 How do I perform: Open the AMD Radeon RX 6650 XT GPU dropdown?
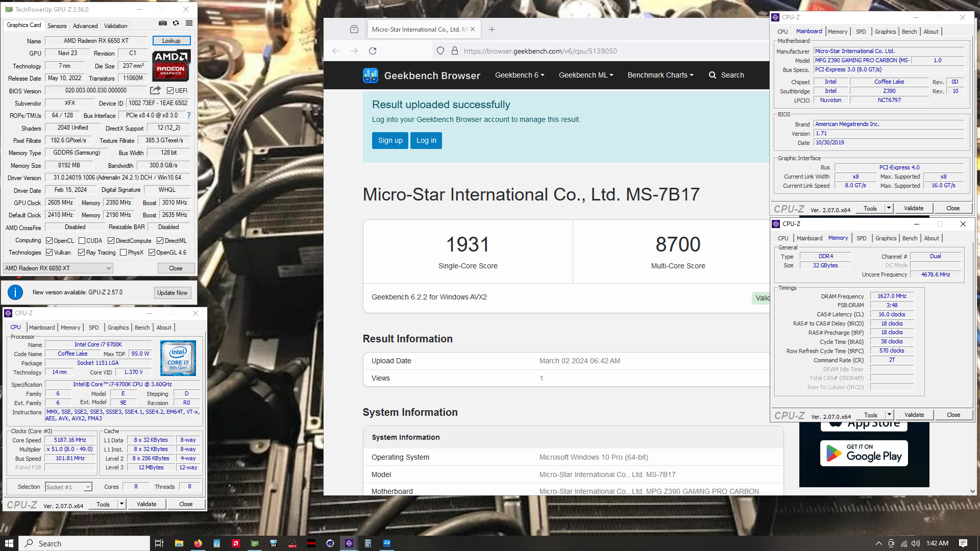(x=58, y=268)
